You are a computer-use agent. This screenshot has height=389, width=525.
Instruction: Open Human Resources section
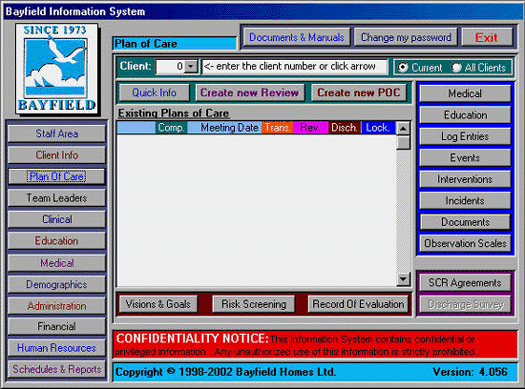point(57,348)
